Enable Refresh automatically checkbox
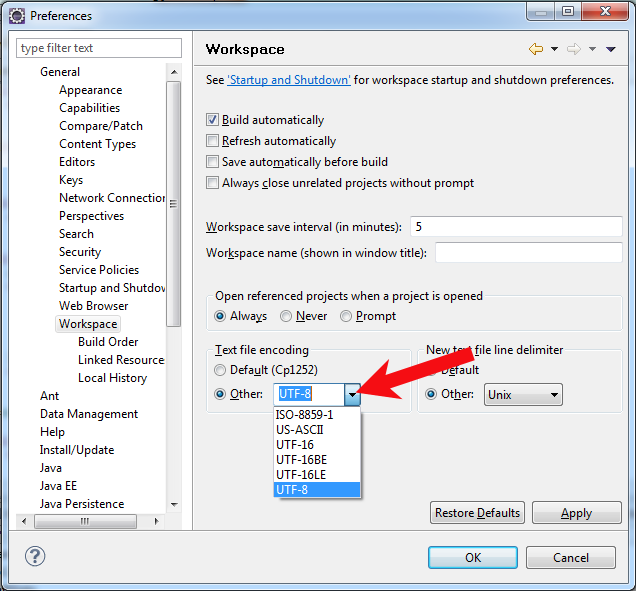Viewport: 636px width, 591px height. click(x=212, y=141)
